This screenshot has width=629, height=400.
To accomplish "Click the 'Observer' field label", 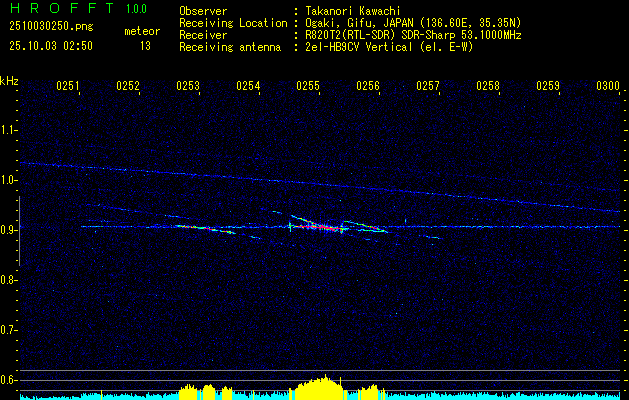I will click(203, 11).
